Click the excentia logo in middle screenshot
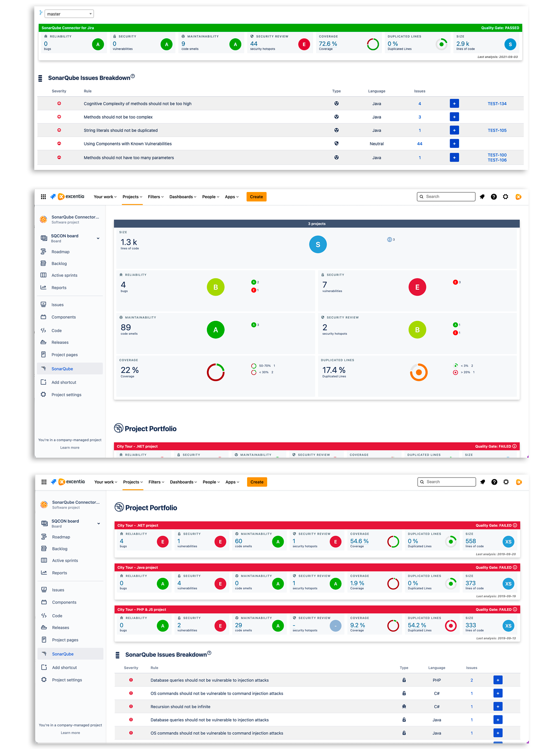The height and width of the screenshot is (749, 560). pyautogui.click(x=71, y=196)
